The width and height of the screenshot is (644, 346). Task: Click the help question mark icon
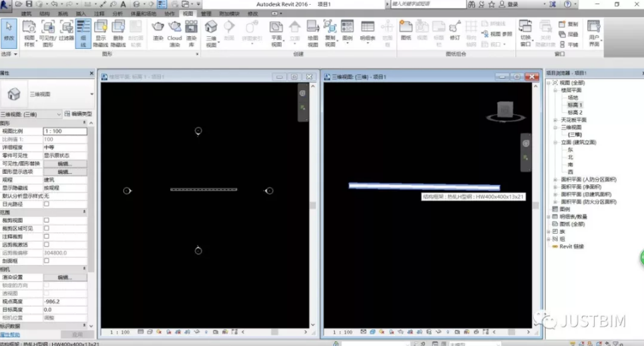[x=568, y=4]
